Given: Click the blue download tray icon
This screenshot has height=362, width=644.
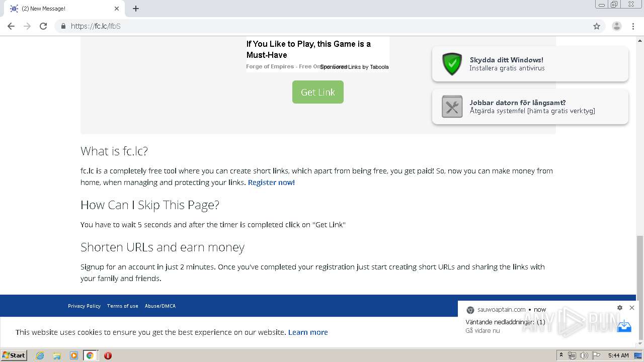Looking at the screenshot, I should pos(624,326).
